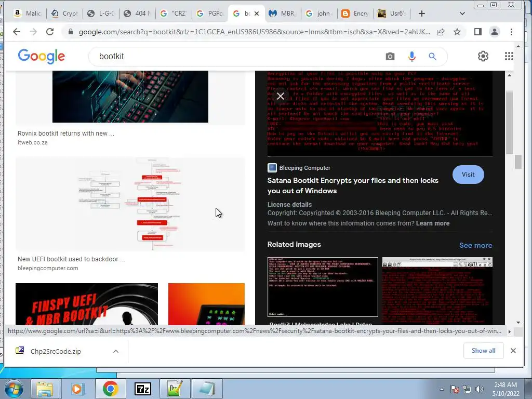Screen dimensions: 532x399
Task: Open the Bleeping Computer source label
Action: pyautogui.click(x=299, y=168)
